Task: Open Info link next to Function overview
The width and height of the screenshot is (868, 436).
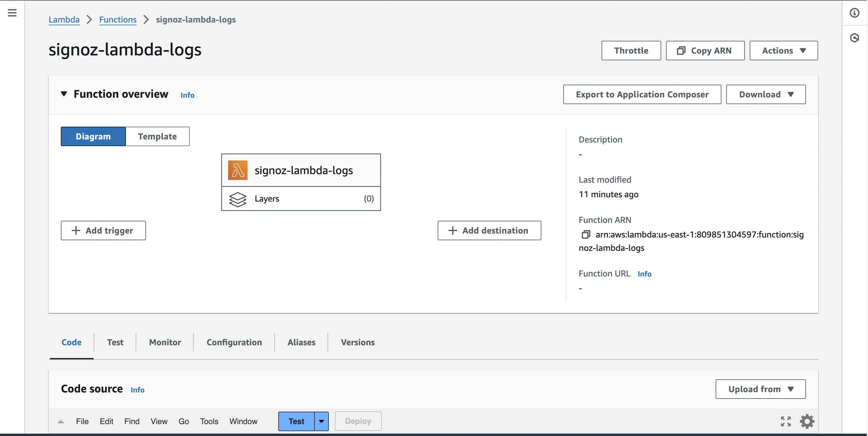Action: (x=187, y=95)
